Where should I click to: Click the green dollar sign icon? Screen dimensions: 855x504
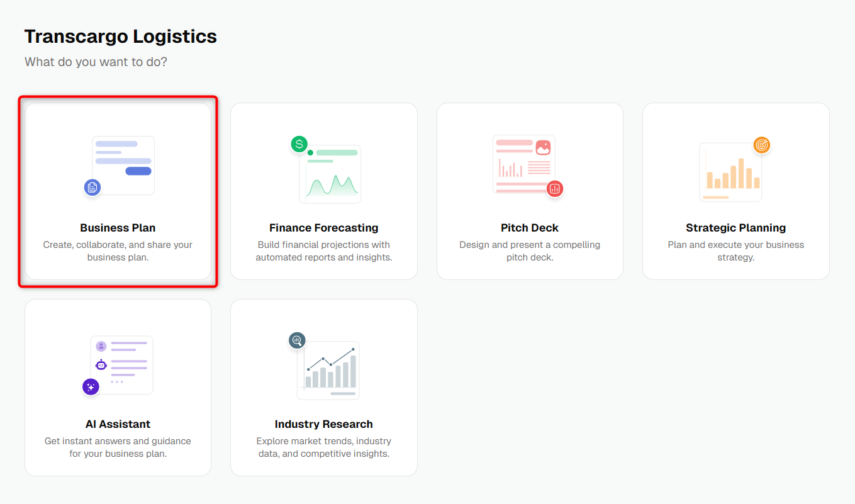click(x=299, y=144)
